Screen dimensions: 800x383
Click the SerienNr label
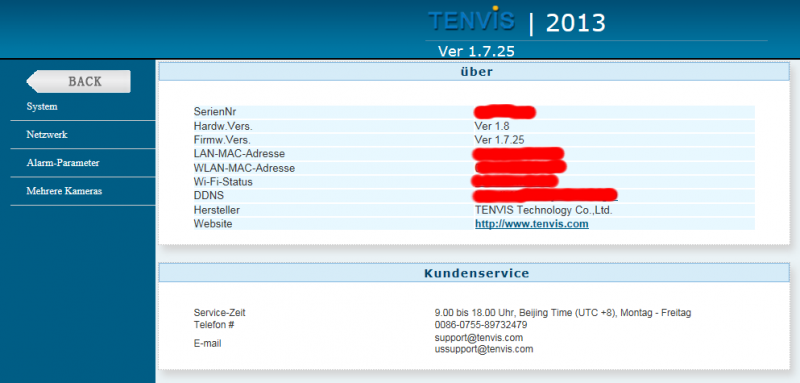point(215,112)
